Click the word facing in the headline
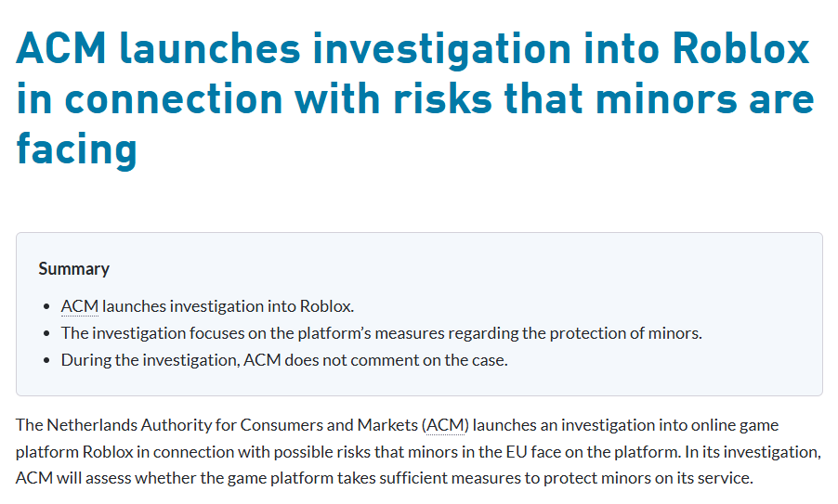838x504 pixels. point(76,149)
